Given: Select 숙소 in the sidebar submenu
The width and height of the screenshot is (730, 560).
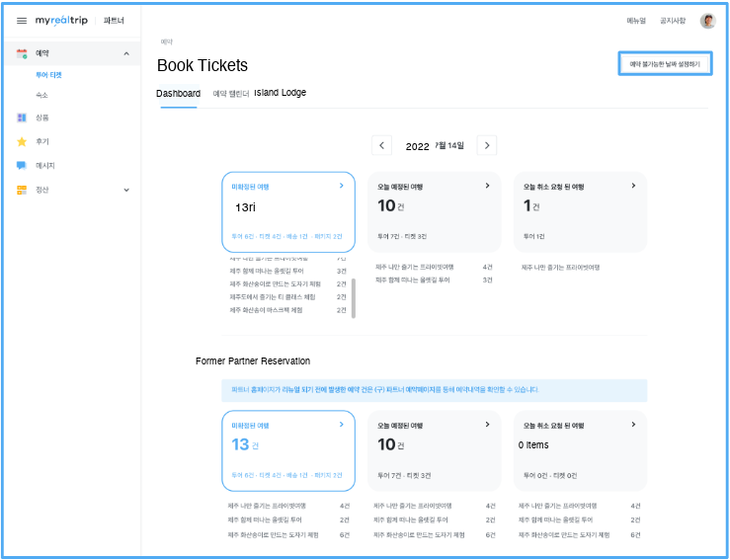Looking at the screenshot, I should coord(41,95).
